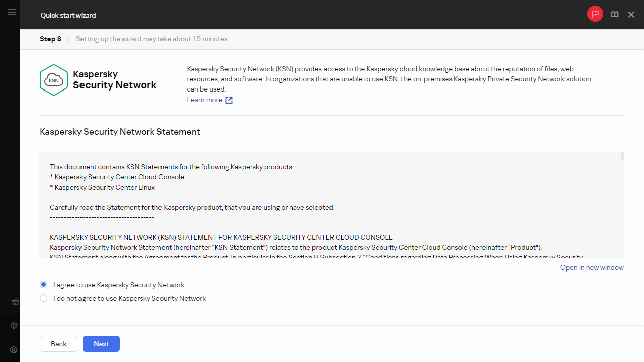The height and width of the screenshot is (362, 644).
Task: Open the user account icon in sidebar
Action: click(14, 350)
